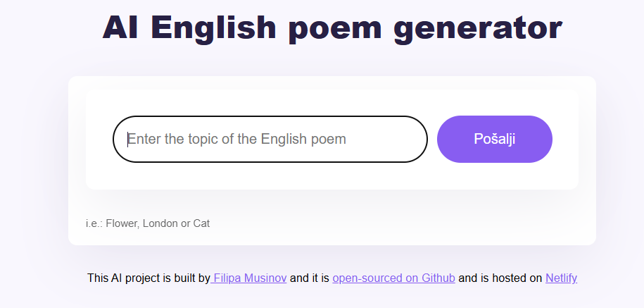644x308 pixels.
Task: Click the word "Cat" in the hint
Action: point(201,223)
